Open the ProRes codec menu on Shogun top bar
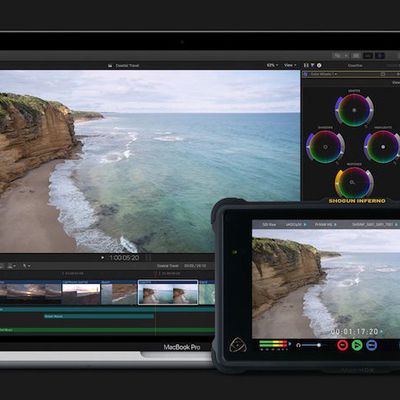 point(325,225)
